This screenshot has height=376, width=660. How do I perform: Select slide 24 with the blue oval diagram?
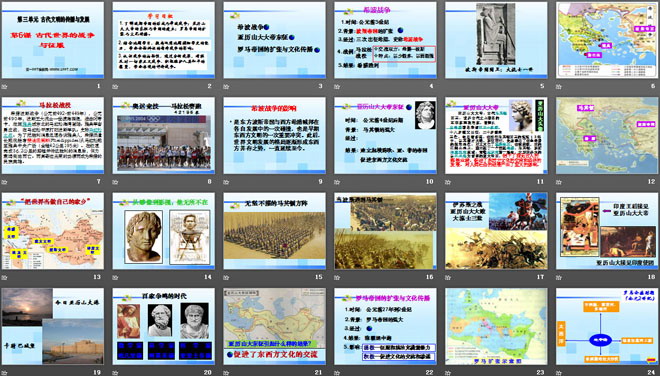tap(607, 326)
